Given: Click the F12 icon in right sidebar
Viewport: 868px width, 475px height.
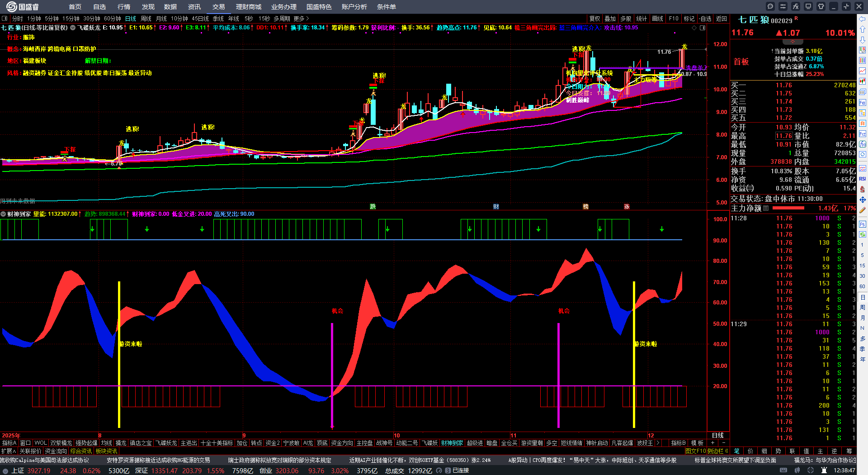Looking at the screenshot, I should point(863,134).
